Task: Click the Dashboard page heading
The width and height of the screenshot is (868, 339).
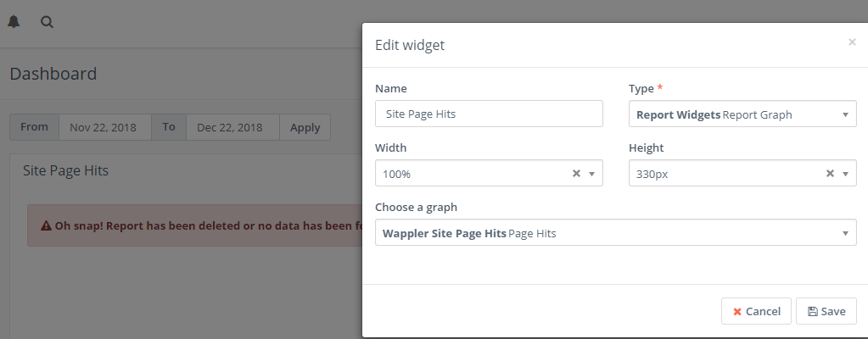Action: coord(53,74)
